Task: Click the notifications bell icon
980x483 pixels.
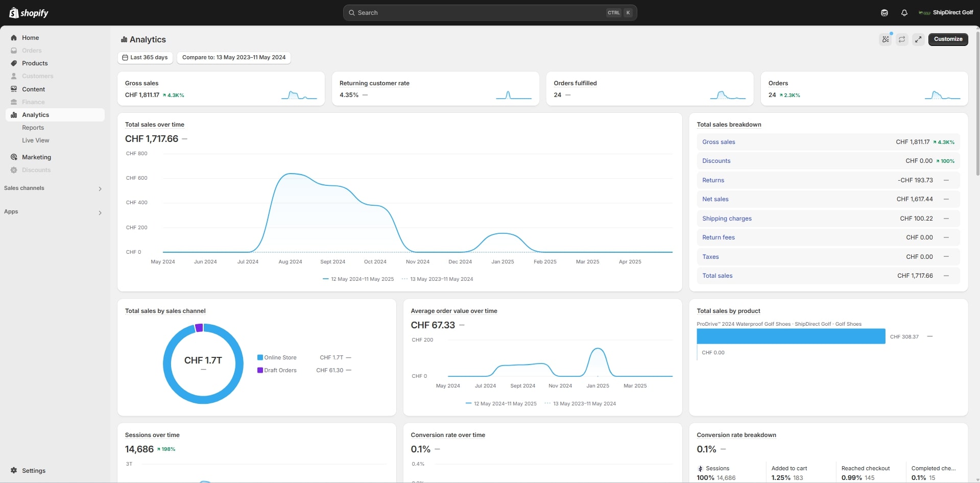Action: pos(904,13)
